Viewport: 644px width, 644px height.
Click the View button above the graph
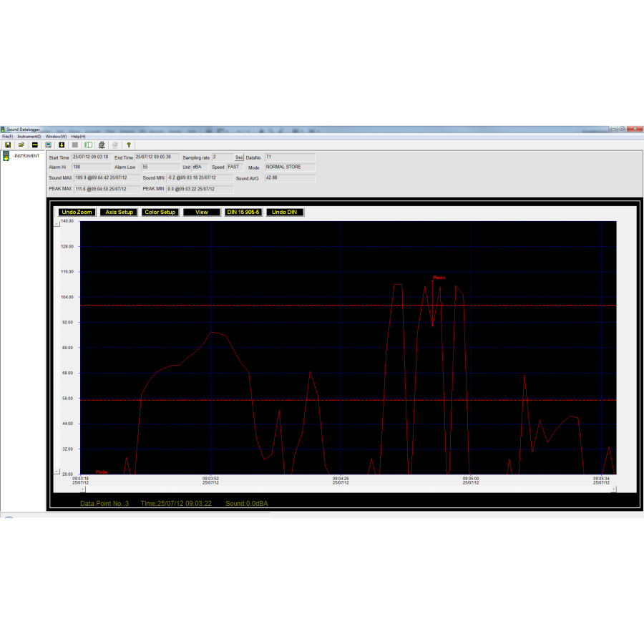(202, 213)
